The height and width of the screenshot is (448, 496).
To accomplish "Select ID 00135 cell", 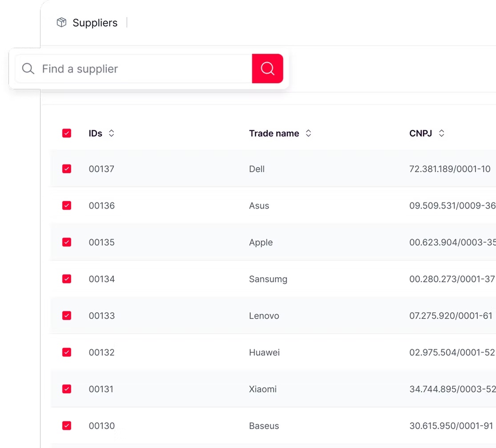I will [101, 242].
